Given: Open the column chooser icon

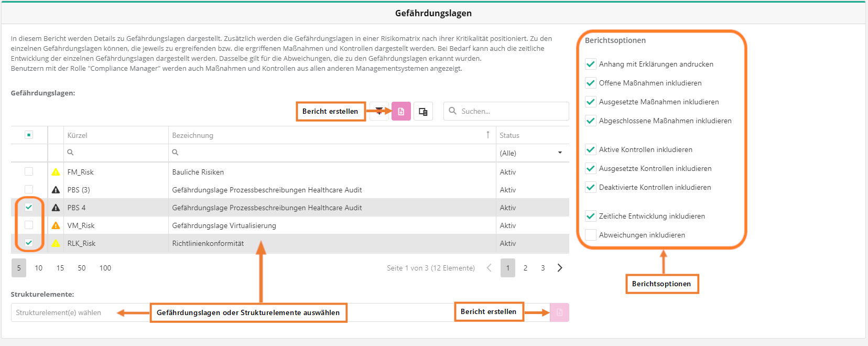Looking at the screenshot, I should point(423,111).
